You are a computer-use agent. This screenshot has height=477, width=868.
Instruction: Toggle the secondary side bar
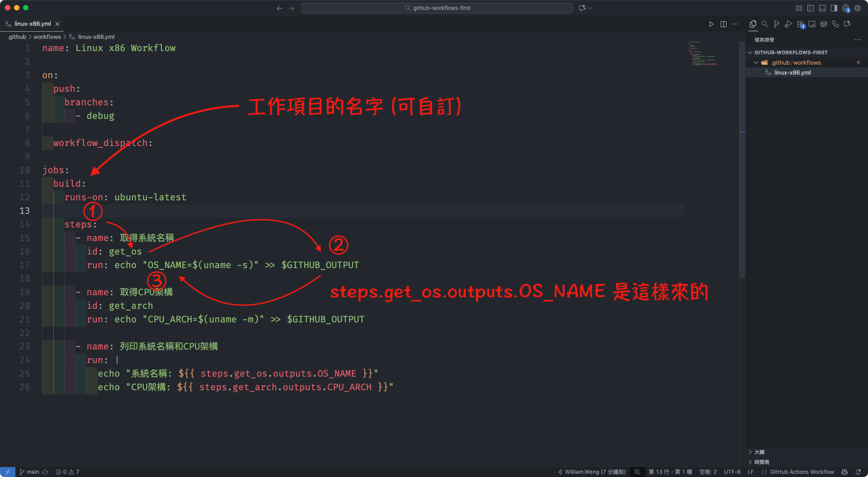pos(834,8)
